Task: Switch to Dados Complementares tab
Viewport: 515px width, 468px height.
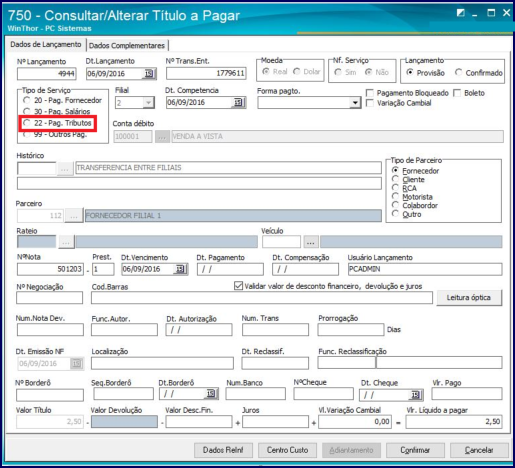Action: (127, 46)
